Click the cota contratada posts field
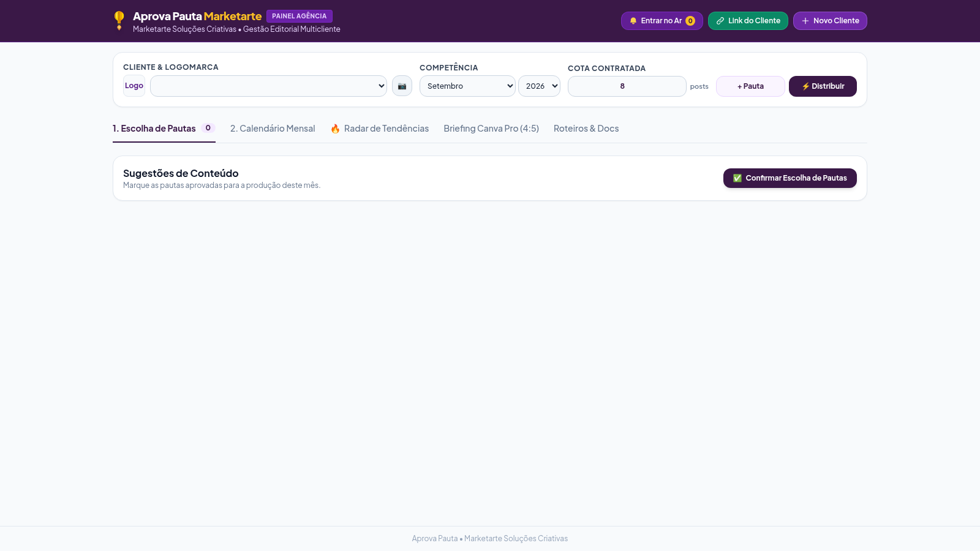Image resolution: width=980 pixels, height=551 pixels. (x=627, y=86)
